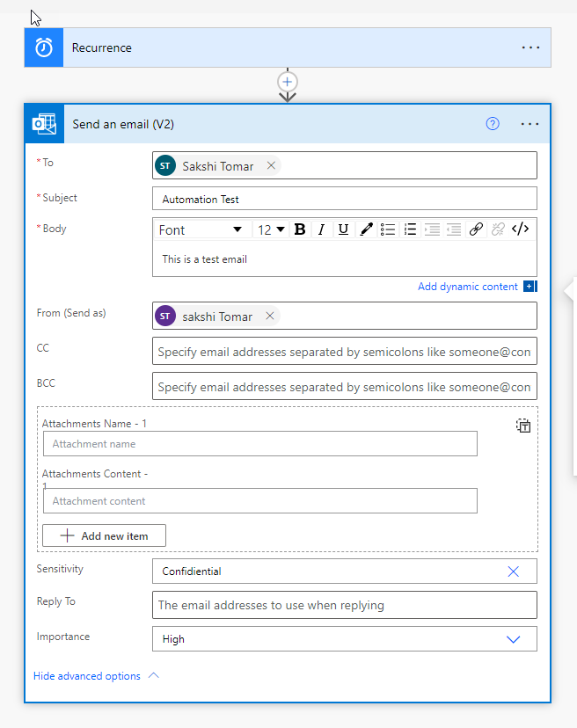Click the remove link icon
This screenshot has width=577, height=728.
pos(498,229)
